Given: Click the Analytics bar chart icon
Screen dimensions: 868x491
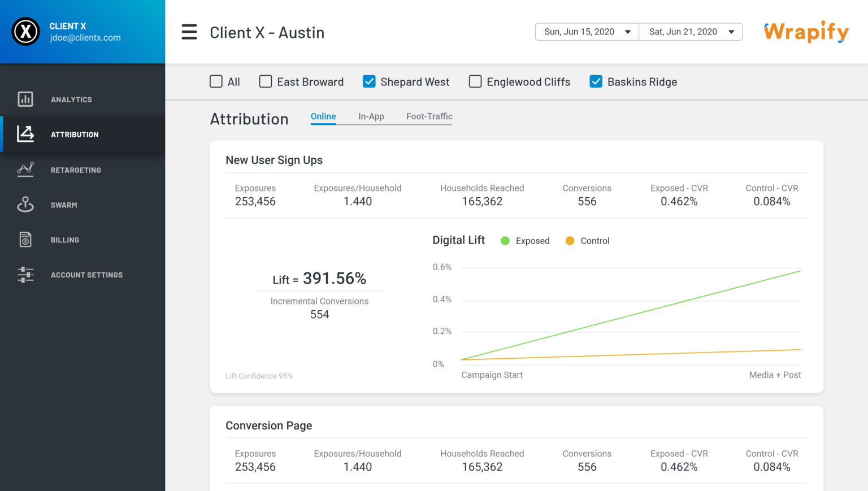Looking at the screenshot, I should tap(25, 99).
